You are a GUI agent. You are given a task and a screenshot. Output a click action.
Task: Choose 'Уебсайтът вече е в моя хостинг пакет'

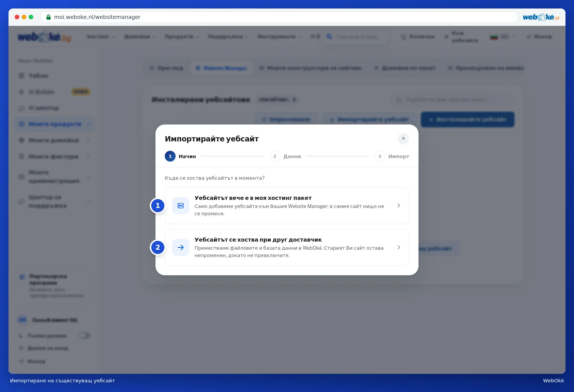pyautogui.click(x=287, y=206)
